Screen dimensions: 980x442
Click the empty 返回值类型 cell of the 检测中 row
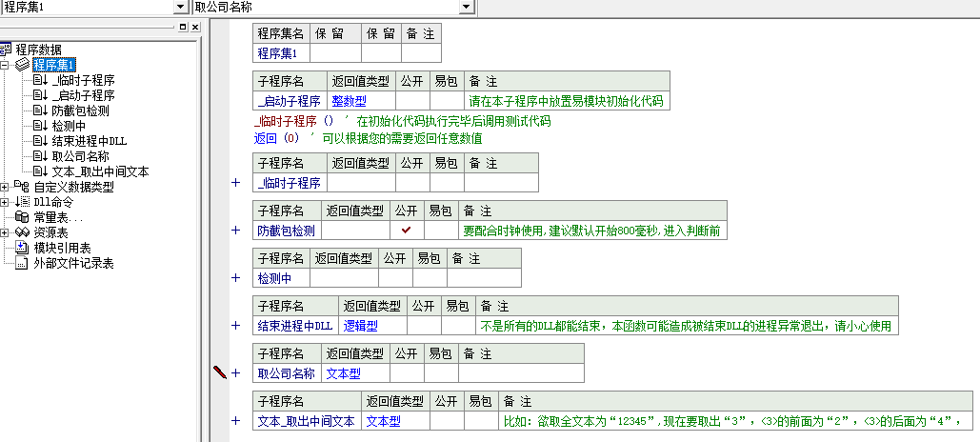click(x=345, y=277)
